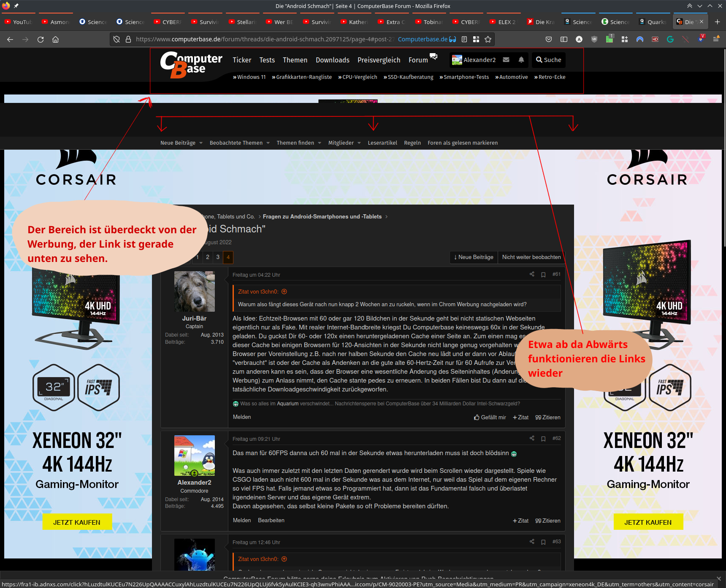Open the HD extension icon in the toolbar

coord(655,39)
